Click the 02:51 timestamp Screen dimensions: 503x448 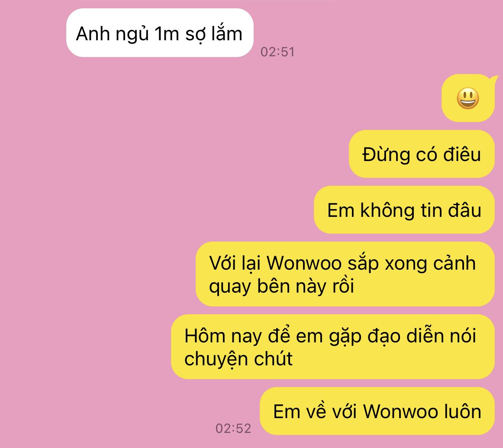[x=277, y=52]
